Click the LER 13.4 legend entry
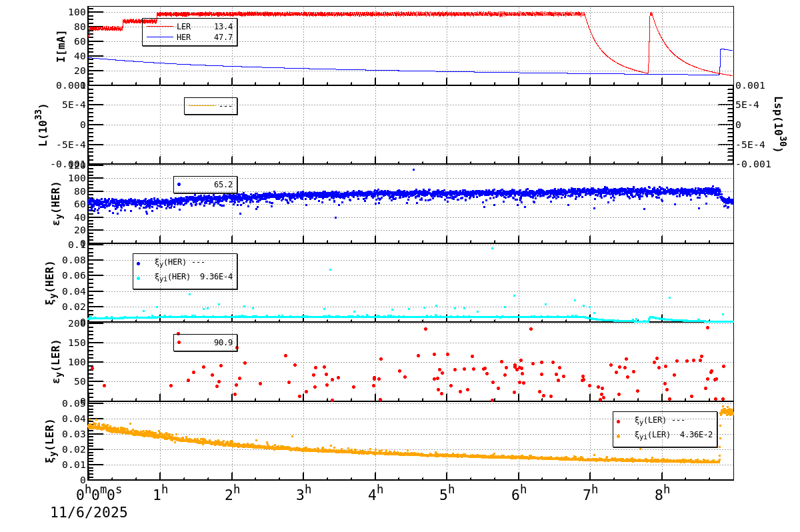The width and height of the screenshot is (800, 532). coord(189,27)
